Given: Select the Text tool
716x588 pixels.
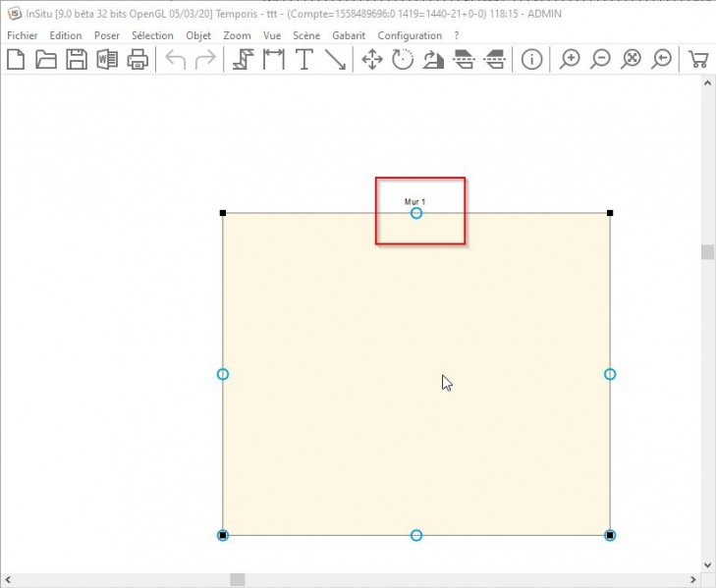Looking at the screenshot, I should click(x=303, y=60).
